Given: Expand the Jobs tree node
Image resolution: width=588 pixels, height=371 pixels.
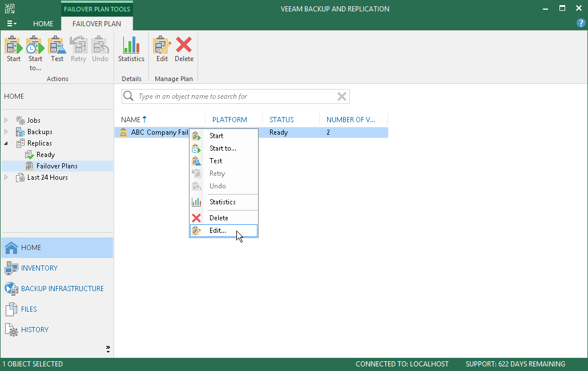Looking at the screenshot, I should [x=6, y=120].
